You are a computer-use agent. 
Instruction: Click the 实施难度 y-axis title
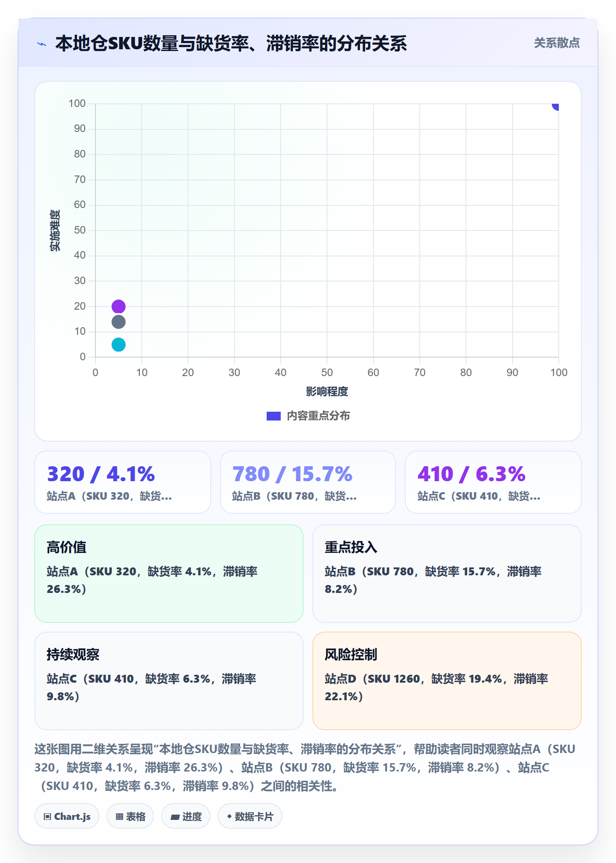[x=55, y=230]
